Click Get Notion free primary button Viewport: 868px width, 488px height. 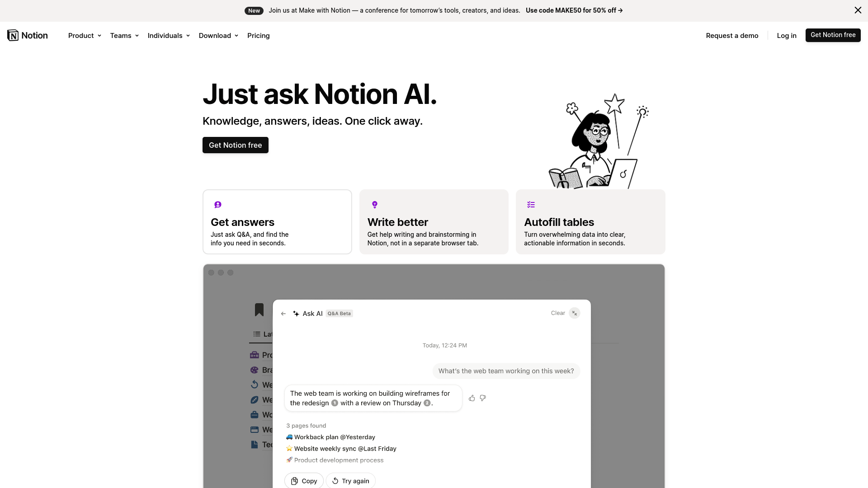[x=236, y=145]
